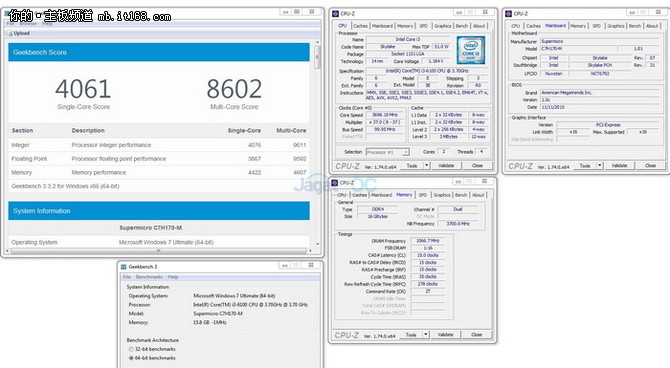Screen dimensions: 670x368
Task: Click Validate in the CPU-tab CPU-Z window
Action: point(446,165)
